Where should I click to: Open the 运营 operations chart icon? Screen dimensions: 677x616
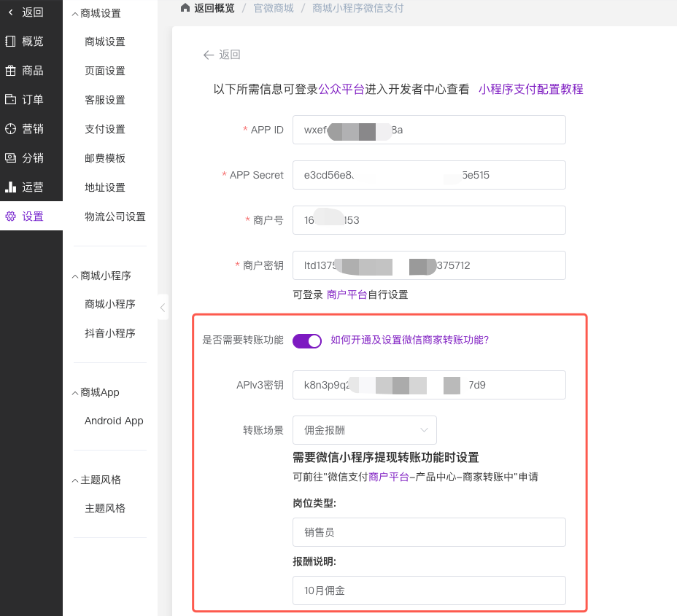point(10,187)
